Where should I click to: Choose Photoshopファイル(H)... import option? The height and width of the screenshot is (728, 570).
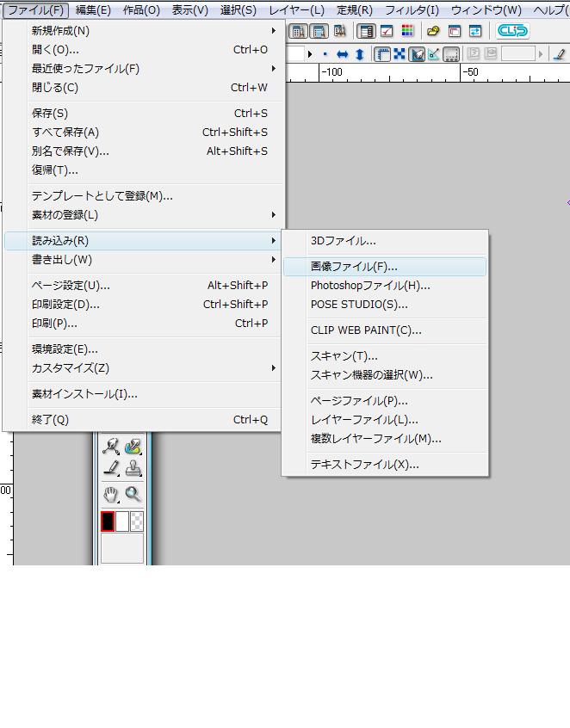click(385, 286)
